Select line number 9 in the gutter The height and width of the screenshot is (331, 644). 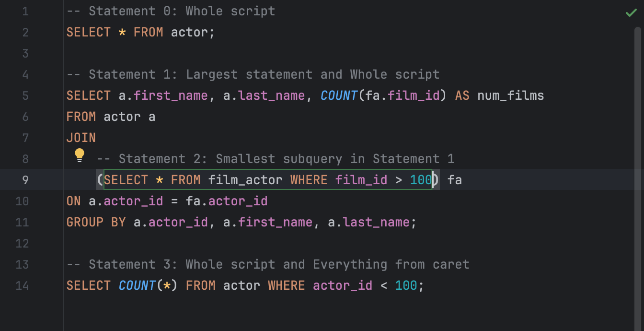pos(25,180)
